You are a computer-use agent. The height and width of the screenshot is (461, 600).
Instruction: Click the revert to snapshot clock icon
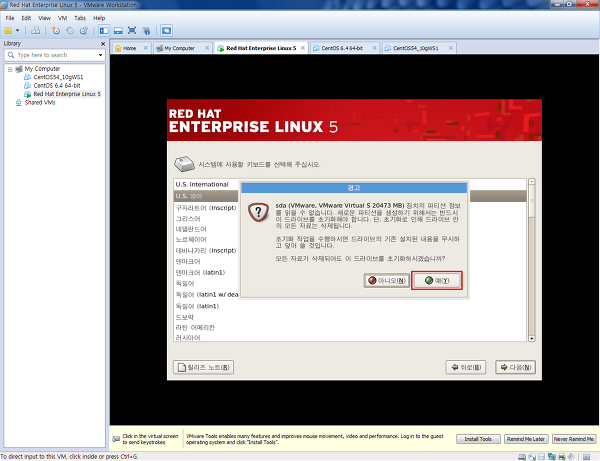(x=70, y=30)
